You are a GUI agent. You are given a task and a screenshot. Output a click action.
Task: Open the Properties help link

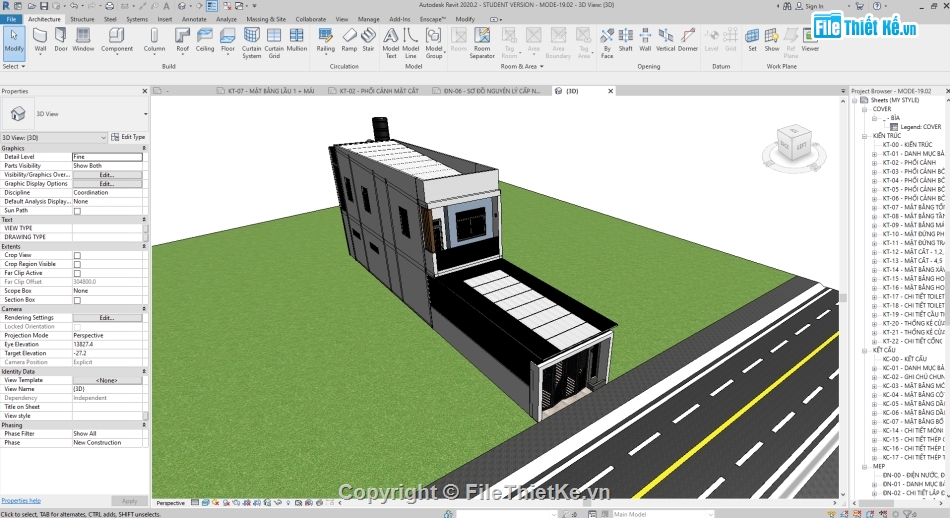coord(21,500)
